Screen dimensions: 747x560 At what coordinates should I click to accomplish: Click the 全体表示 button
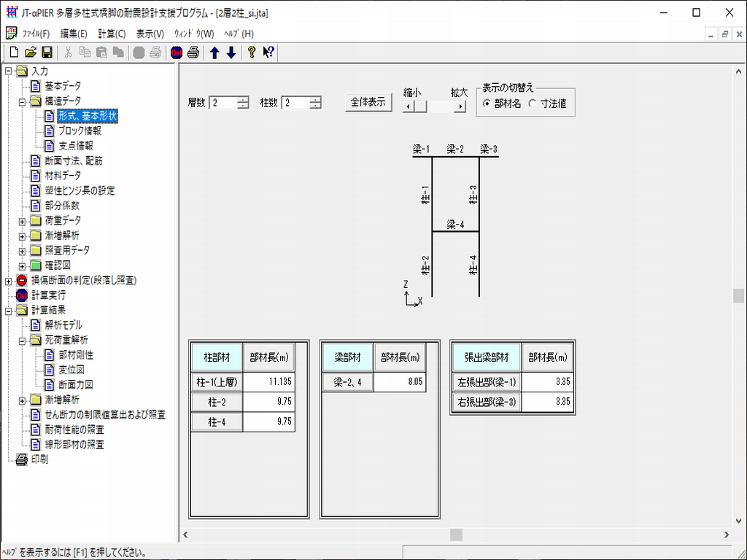click(x=368, y=103)
